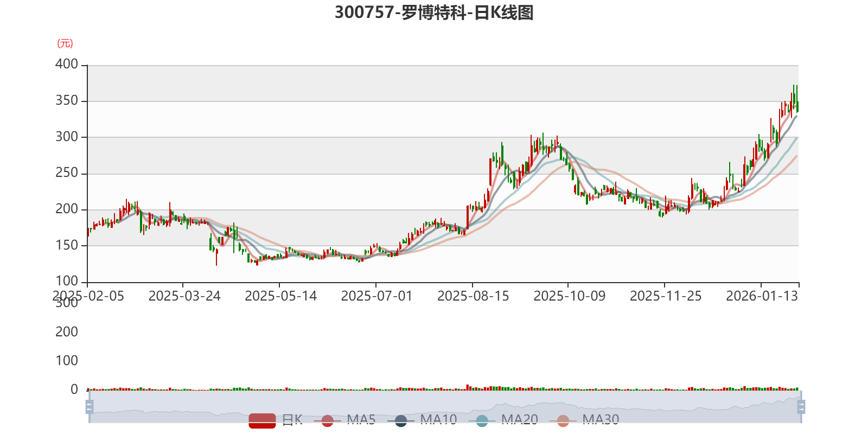Click the y-axis label 350
Image resolution: width=868 pixels, height=434 pixels.
pos(67,101)
